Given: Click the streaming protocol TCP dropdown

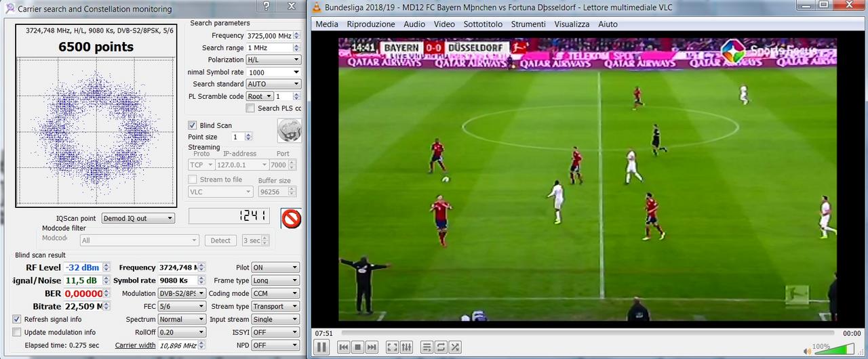Looking at the screenshot, I should click(201, 165).
